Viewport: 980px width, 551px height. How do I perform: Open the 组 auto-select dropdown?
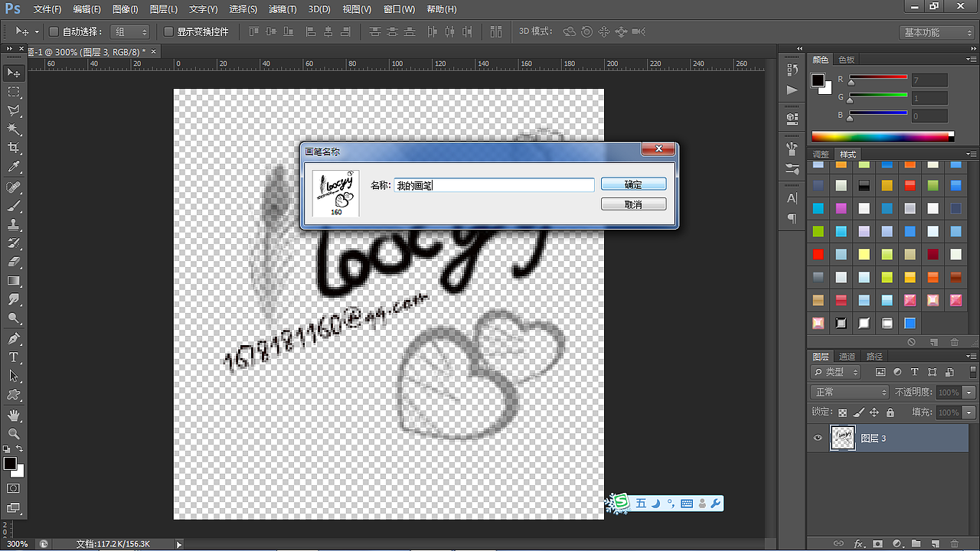(x=130, y=32)
